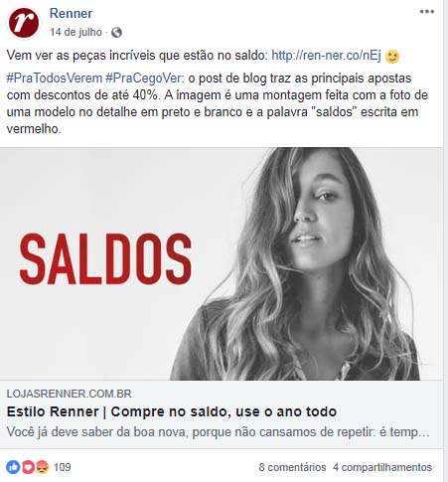Click the article description snippet text
The height and width of the screenshot is (482, 448).
(x=218, y=432)
